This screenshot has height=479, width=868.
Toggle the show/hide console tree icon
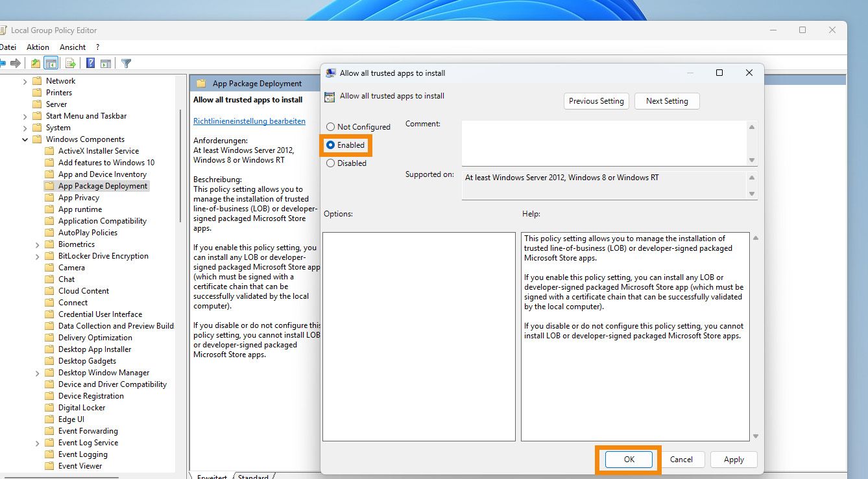coord(51,64)
